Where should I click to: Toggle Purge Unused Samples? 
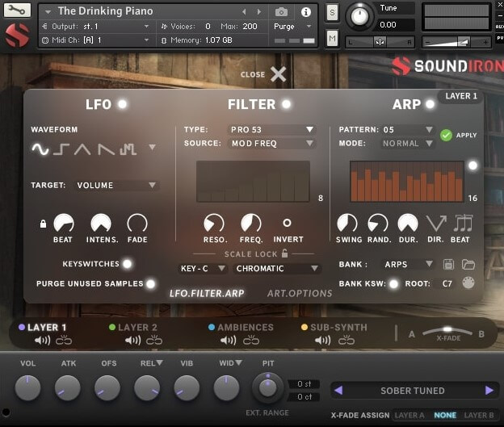(150, 283)
